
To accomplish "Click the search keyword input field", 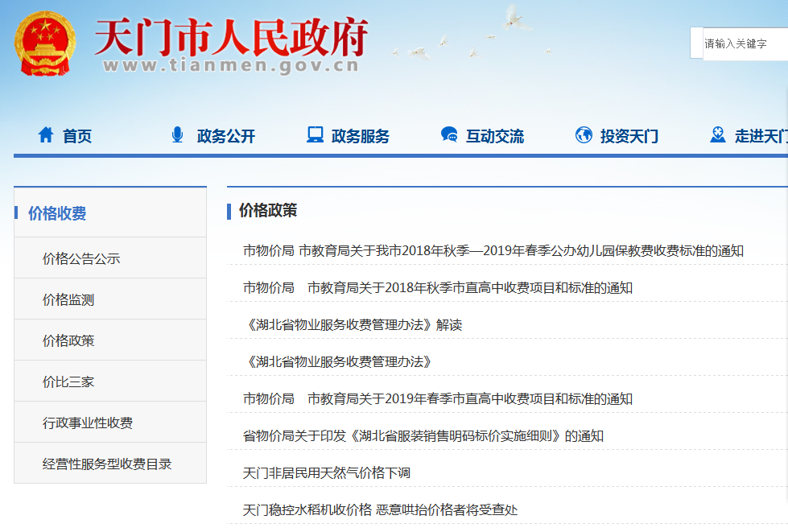I will 745,43.
